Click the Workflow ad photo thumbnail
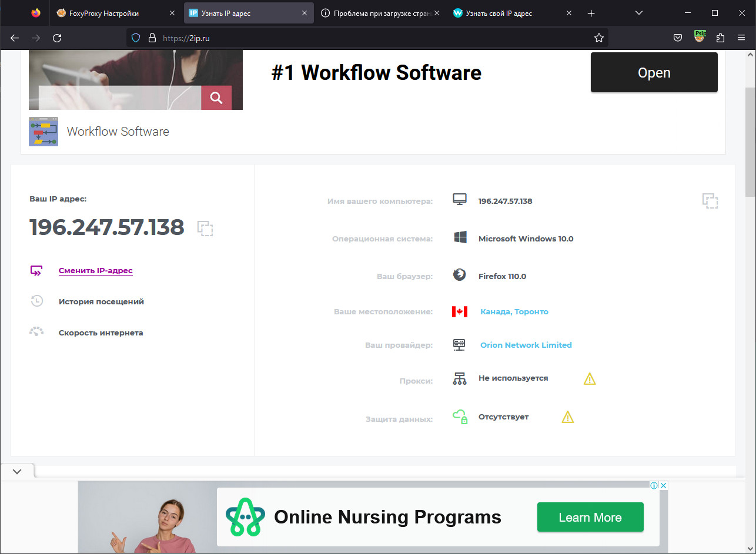This screenshot has width=756, height=554. (136, 80)
